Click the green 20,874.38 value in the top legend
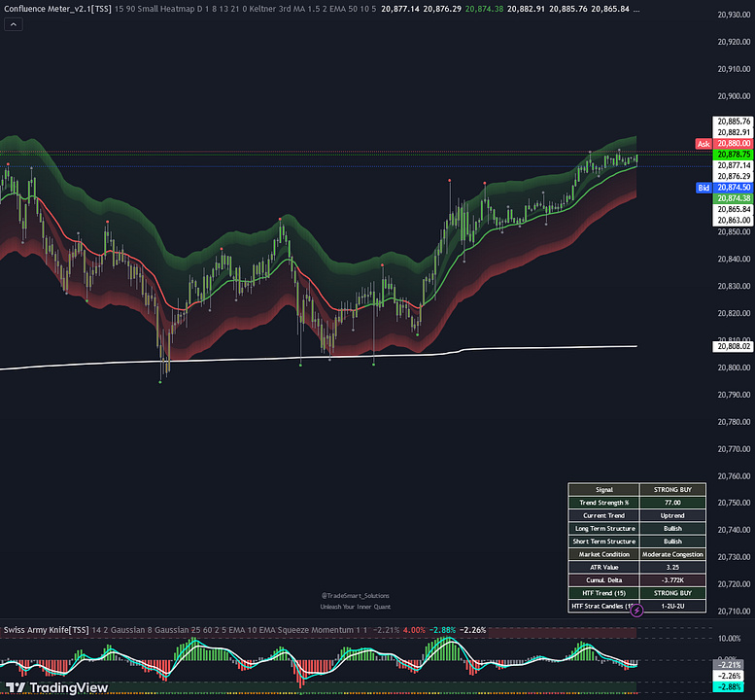The width and height of the screenshot is (755, 700). 484,9
